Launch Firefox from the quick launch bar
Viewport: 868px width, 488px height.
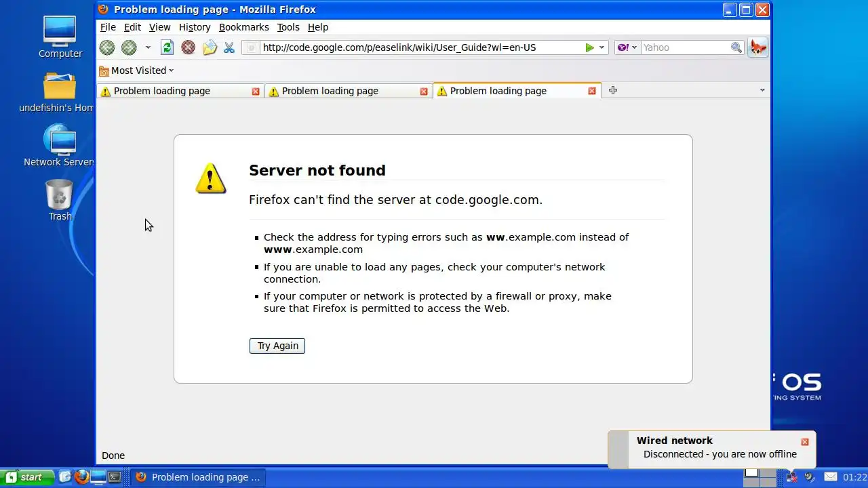(81, 477)
